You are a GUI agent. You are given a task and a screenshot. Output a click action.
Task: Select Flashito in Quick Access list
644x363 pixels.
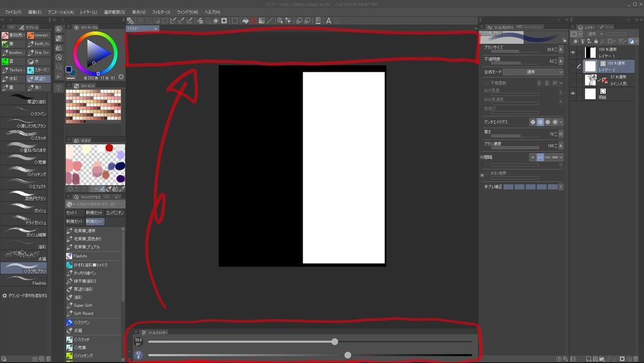pyautogui.click(x=80, y=256)
